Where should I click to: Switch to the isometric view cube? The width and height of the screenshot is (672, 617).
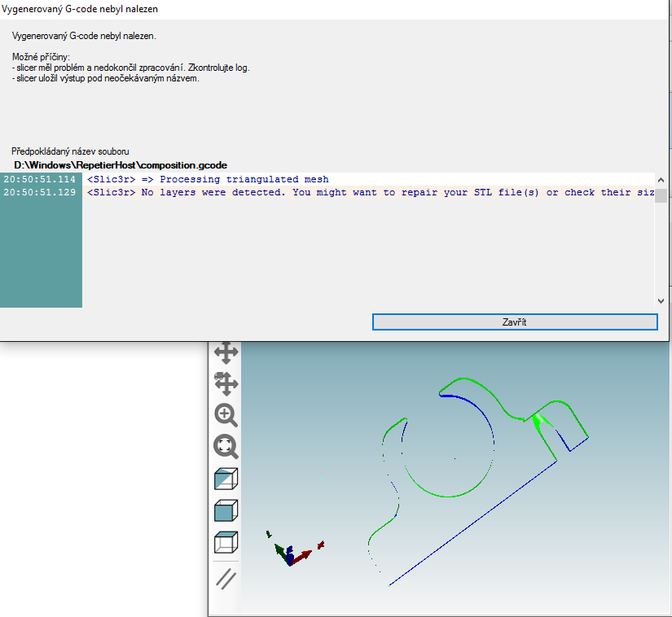coord(226,479)
